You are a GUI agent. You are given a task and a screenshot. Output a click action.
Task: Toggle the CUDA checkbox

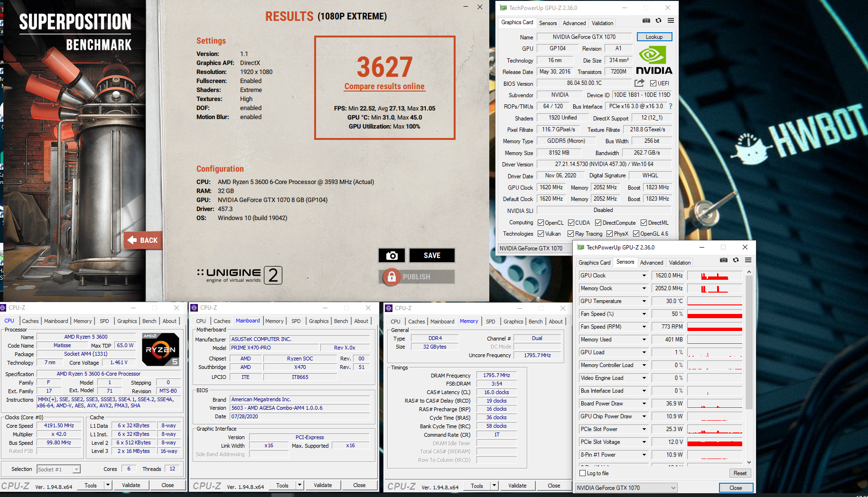tap(571, 223)
